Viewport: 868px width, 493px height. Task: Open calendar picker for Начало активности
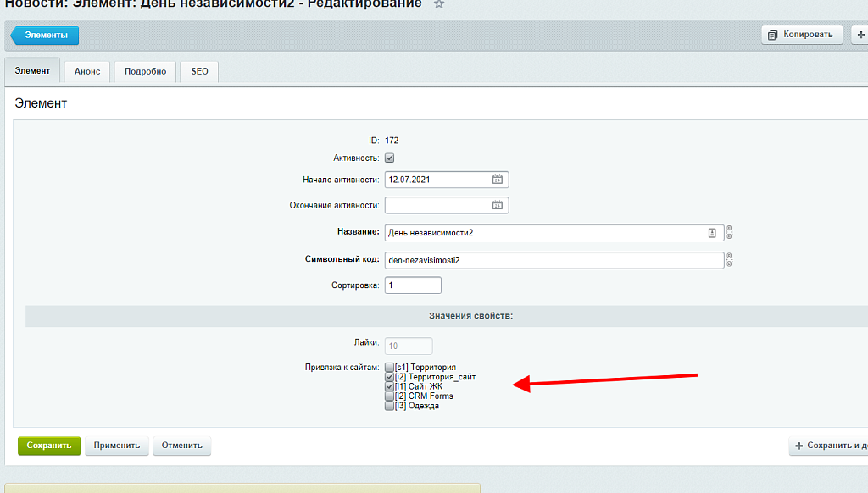coord(498,180)
